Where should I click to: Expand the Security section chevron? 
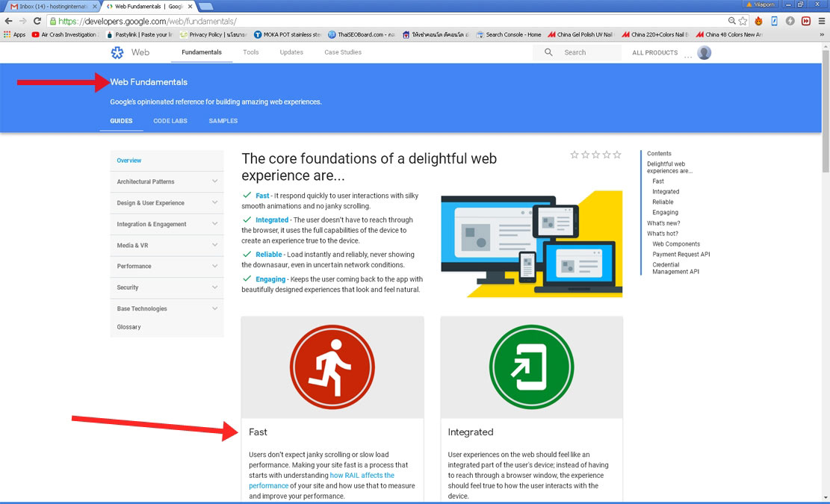[x=214, y=287]
